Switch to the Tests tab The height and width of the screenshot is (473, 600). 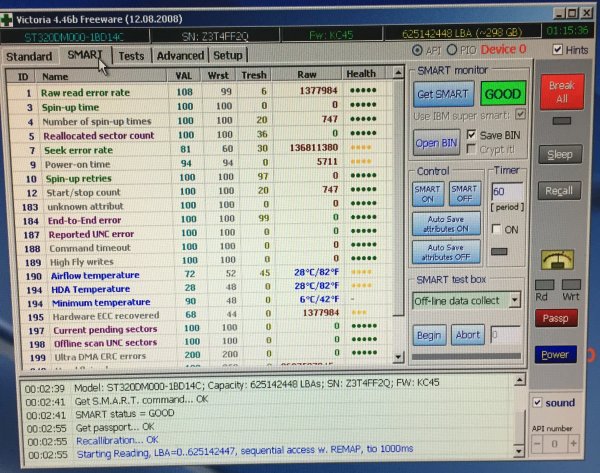tap(131, 56)
